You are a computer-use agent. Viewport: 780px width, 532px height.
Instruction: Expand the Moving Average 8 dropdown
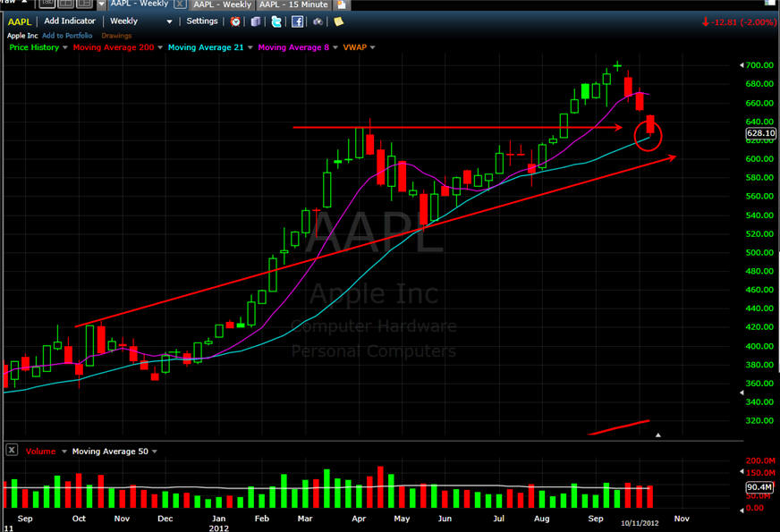tap(335, 47)
